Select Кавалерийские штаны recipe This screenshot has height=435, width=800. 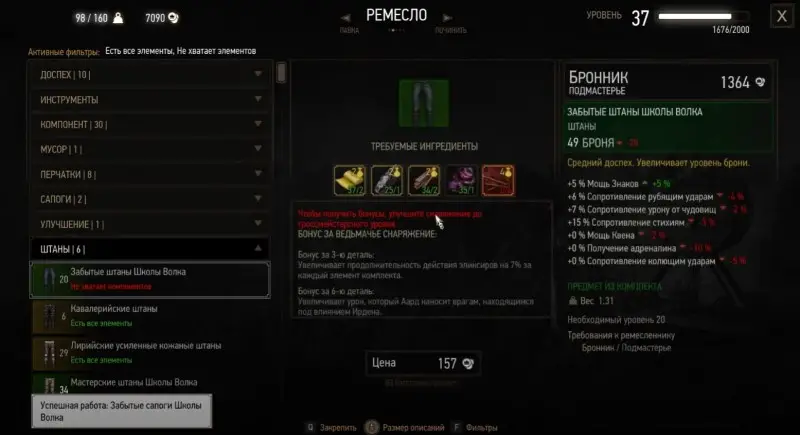point(150,316)
